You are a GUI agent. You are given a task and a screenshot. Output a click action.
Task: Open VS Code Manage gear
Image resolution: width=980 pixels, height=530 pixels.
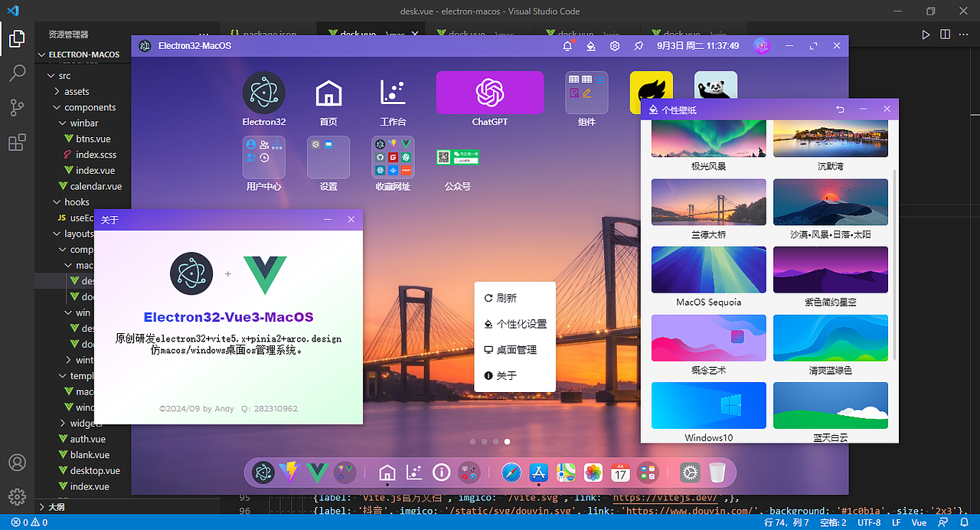click(17, 496)
